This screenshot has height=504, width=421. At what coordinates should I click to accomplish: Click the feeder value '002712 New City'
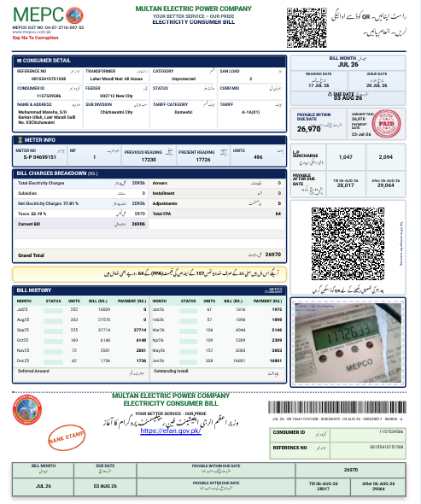pos(116,96)
